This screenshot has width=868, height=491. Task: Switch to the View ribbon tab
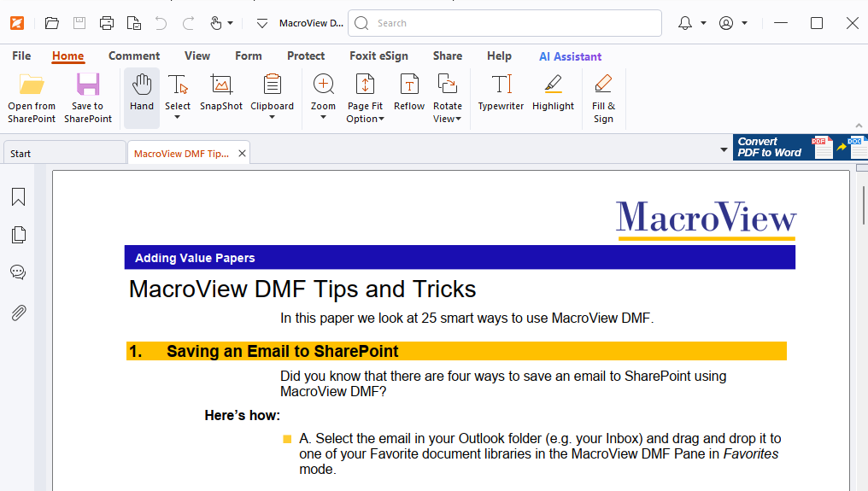tap(197, 56)
